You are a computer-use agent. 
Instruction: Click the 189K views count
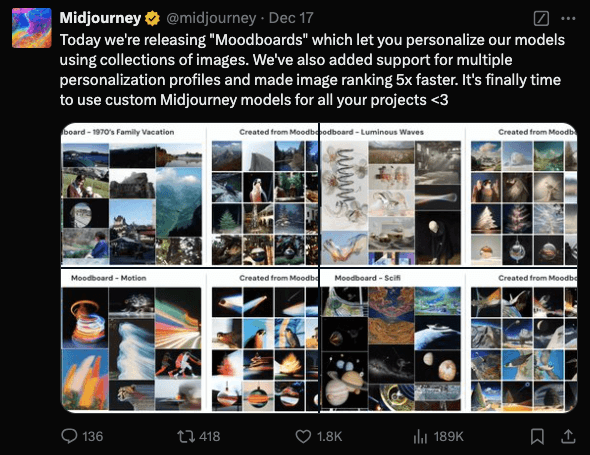pyautogui.click(x=448, y=437)
